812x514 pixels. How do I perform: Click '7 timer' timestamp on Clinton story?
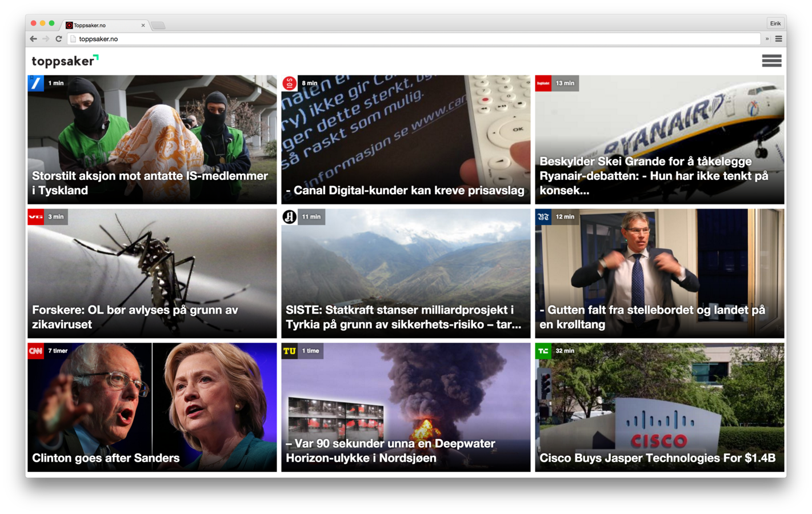coord(58,351)
